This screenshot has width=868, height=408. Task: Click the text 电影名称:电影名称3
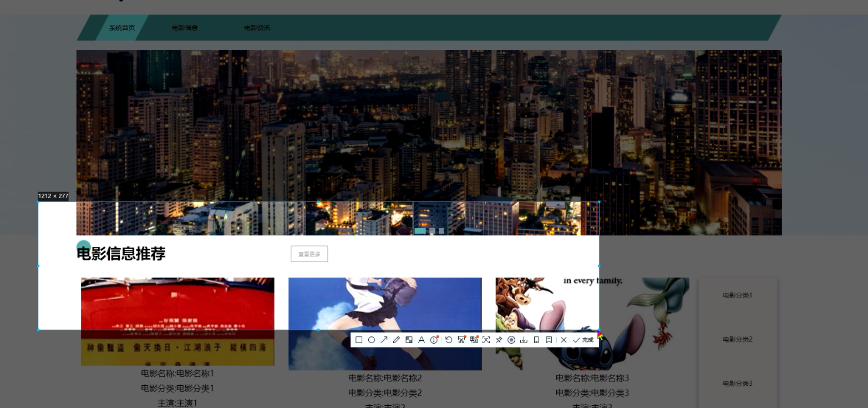[592, 377]
